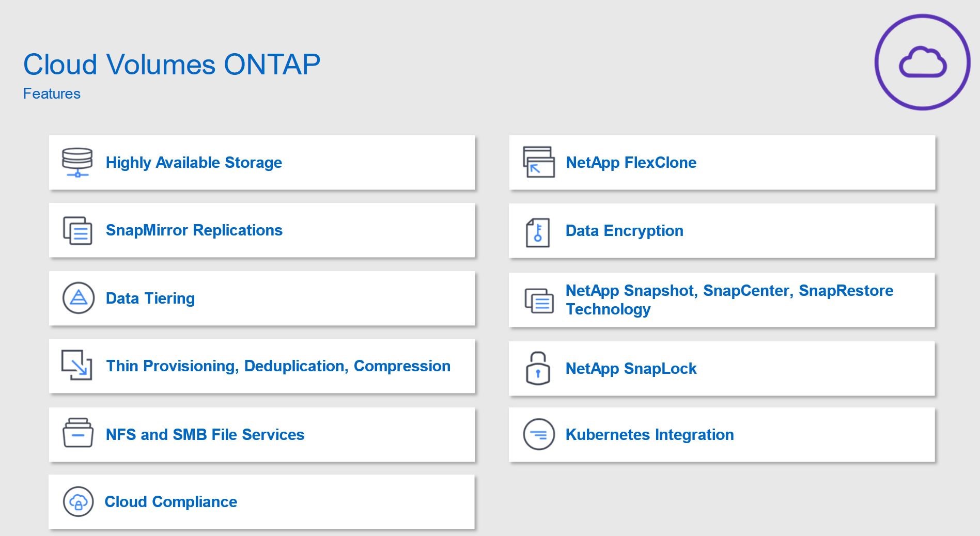Select the Data Tiering text
The height and width of the screenshot is (536, 980).
pyautogui.click(x=150, y=298)
